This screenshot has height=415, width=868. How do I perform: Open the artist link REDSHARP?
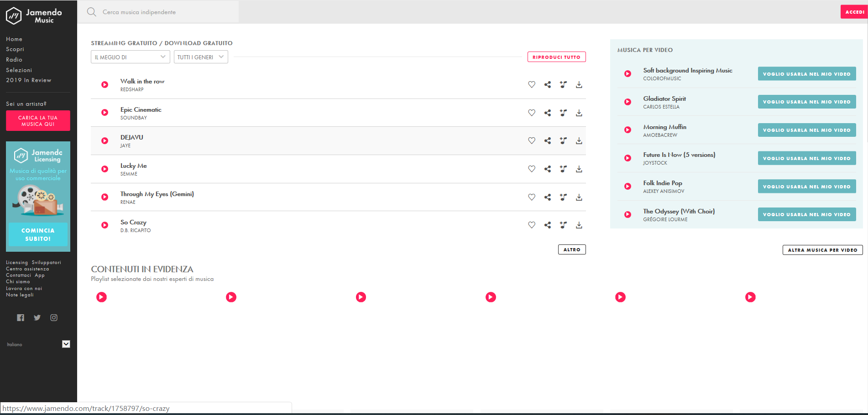click(132, 90)
